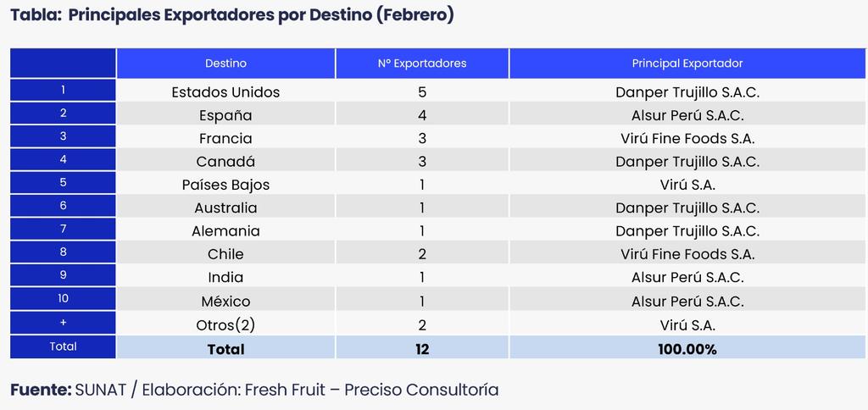Select the bold Total label cell

[x=225, y=348]
